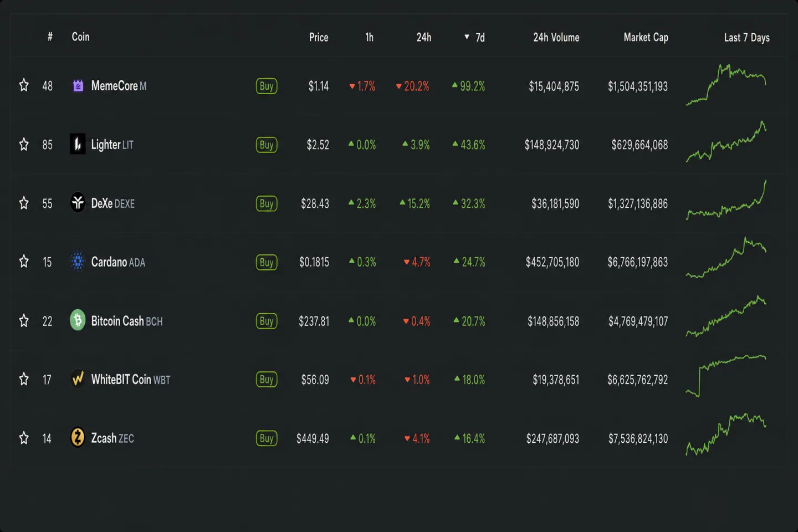Screen dimensions: 798x532
Task: Sort by Market Cap column header
Action: click(x=646, y=37)
